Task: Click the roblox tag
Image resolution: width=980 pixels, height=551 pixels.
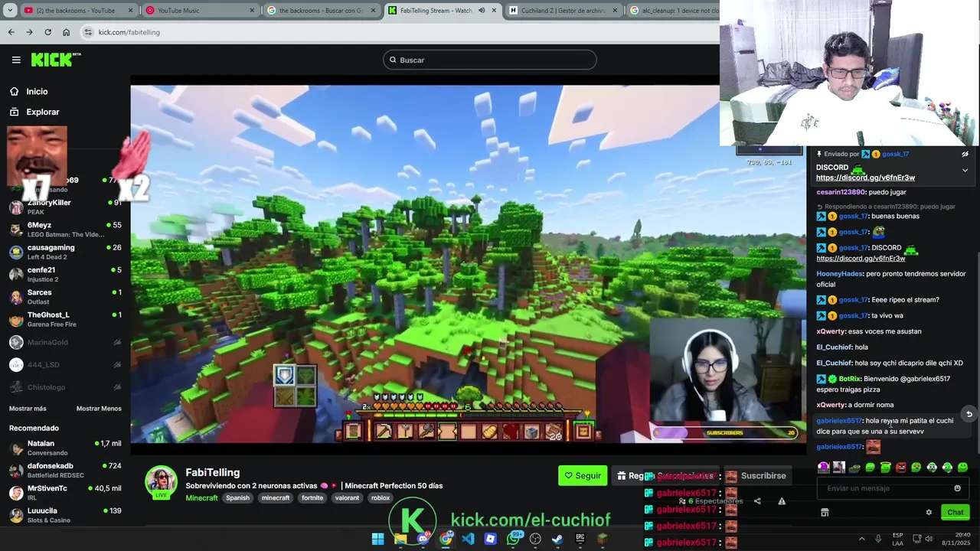Action: click(x=381, y=497)
